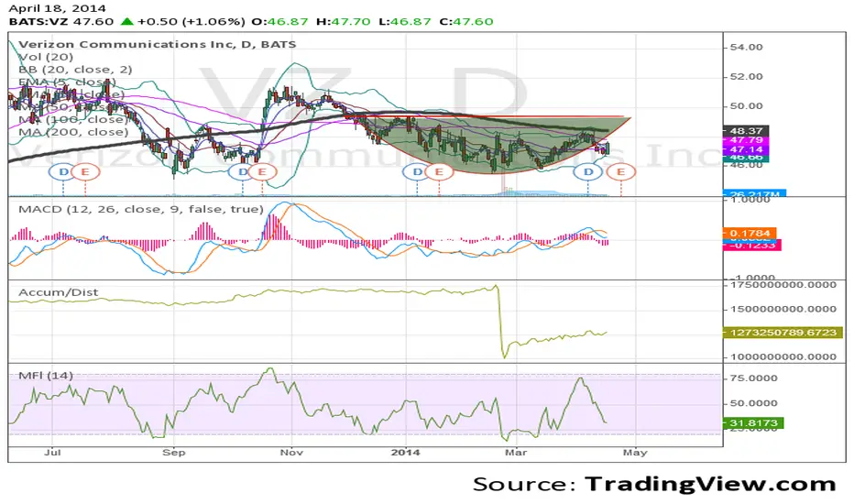Click the 1500000000.0000 axis label

point(783,309)
